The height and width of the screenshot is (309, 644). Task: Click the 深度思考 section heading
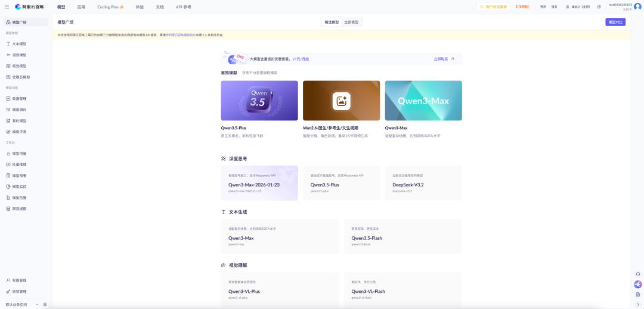click(x=238, y=158)
